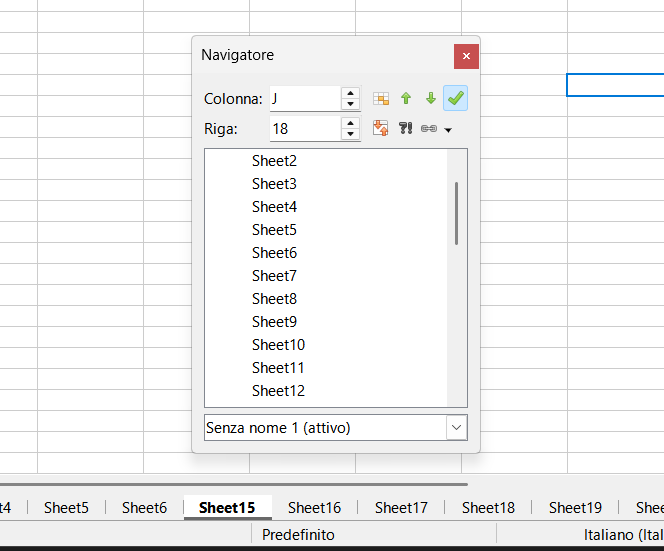The image size is (664, 551).
Task: Click the Colonna input field
Action: (305, 99)
